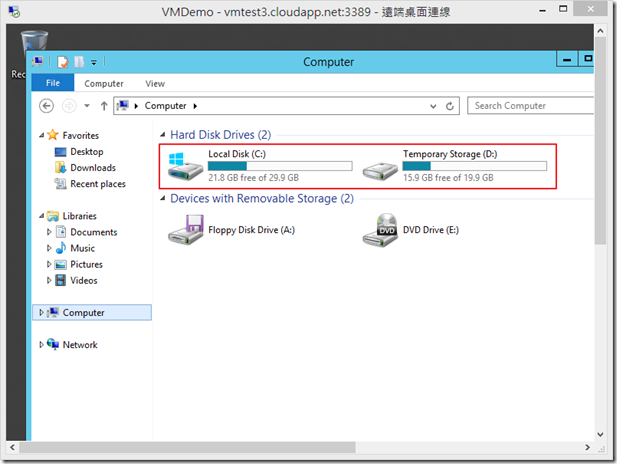Screen dimensions: 617x464
Task: Expand the Network tree node
Action: point(41,345)
